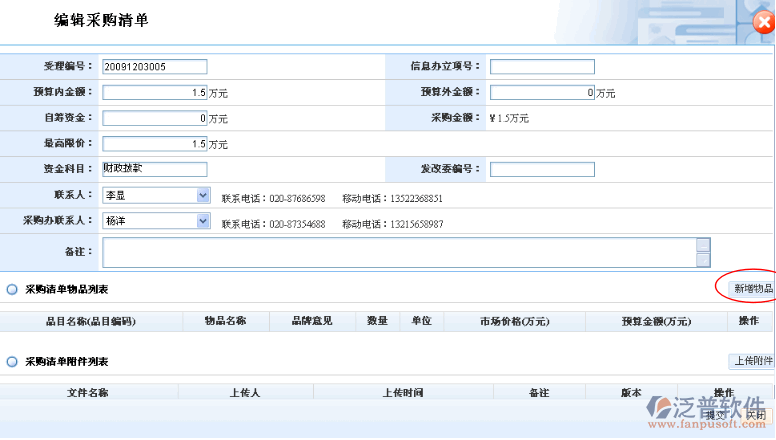Click the 最高限价 amount field
The height and width of the screenshot is (440, 776).
pyautogui.click(x=154, y=144)
